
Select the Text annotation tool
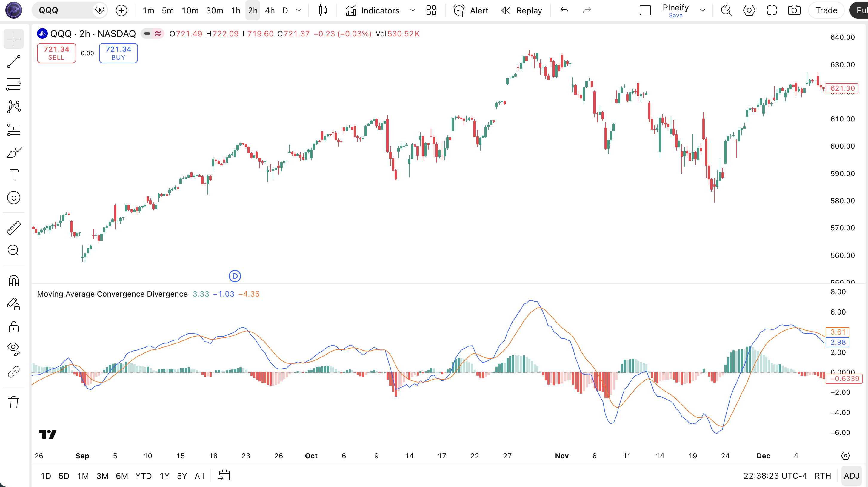pyautogui.click(x=14, y=175)
